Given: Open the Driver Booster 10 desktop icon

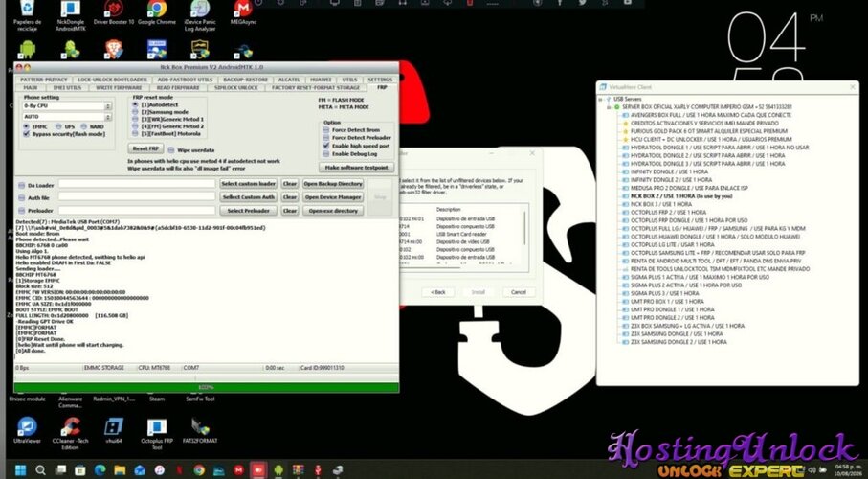Looking at the screenshot, I should (114, 13).
